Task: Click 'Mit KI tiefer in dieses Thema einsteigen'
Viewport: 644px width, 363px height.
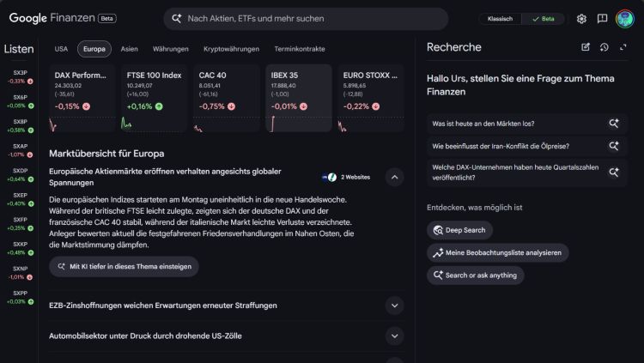Action: [124, 267]
